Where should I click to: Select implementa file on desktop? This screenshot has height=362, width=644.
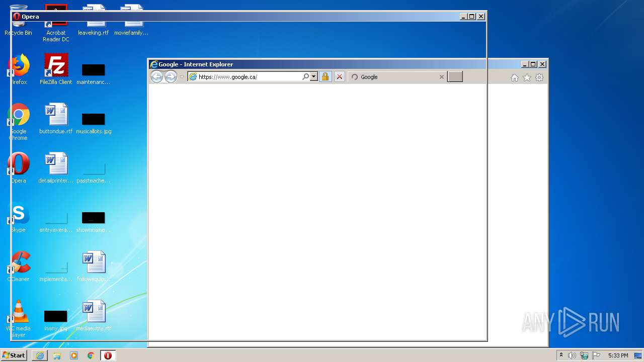[56, 270]
